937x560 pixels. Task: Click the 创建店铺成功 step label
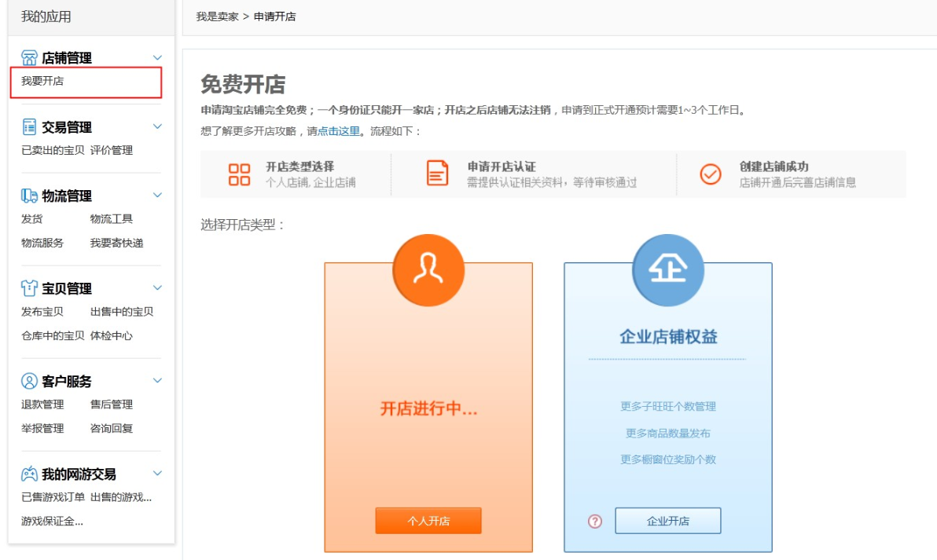(x=773, y=167)
